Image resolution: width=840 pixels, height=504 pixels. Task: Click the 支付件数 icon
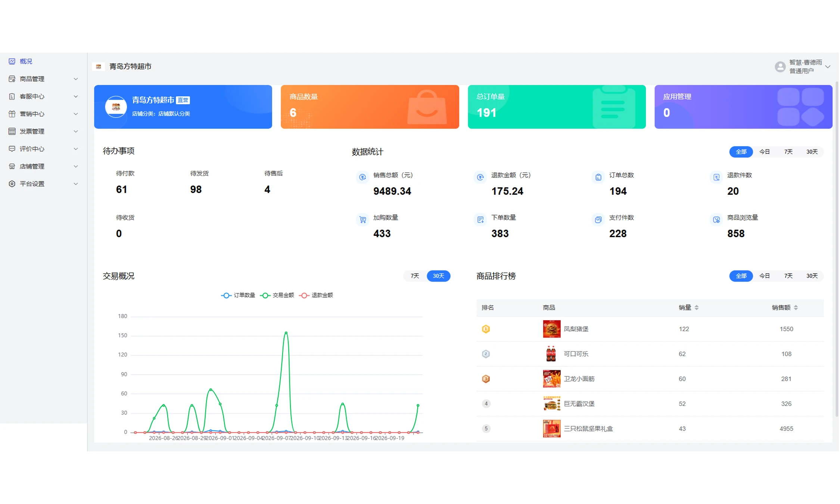(598, 220)
